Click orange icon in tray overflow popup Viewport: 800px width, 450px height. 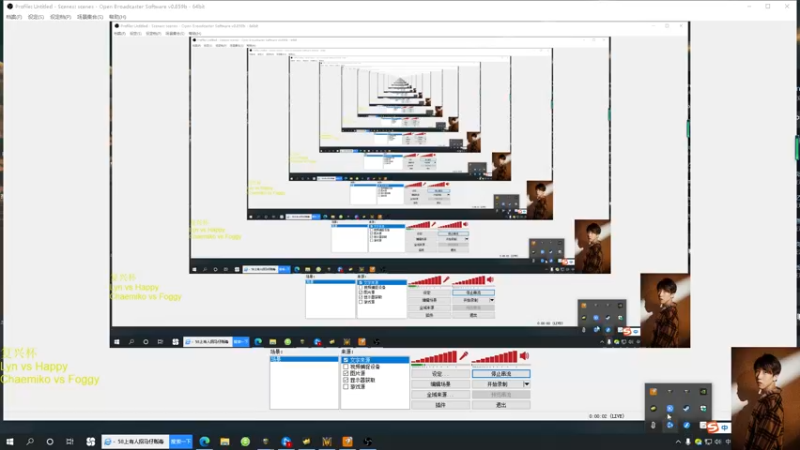point(653,392)
